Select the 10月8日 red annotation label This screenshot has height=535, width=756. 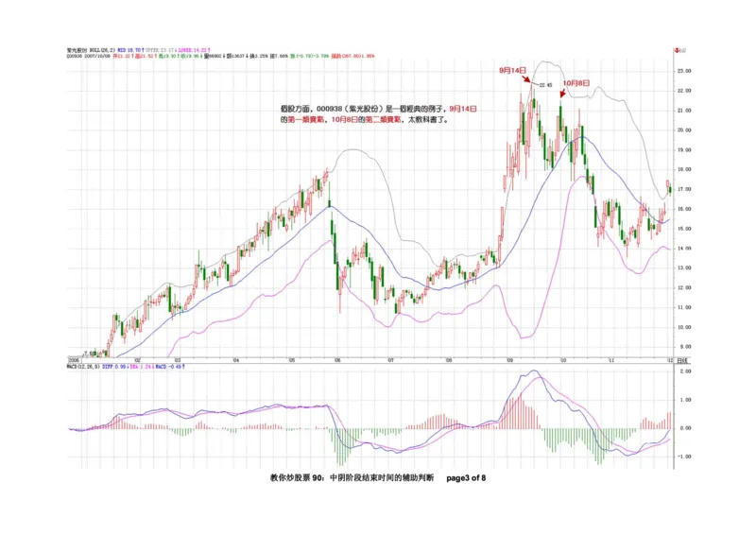pos(576,83)
